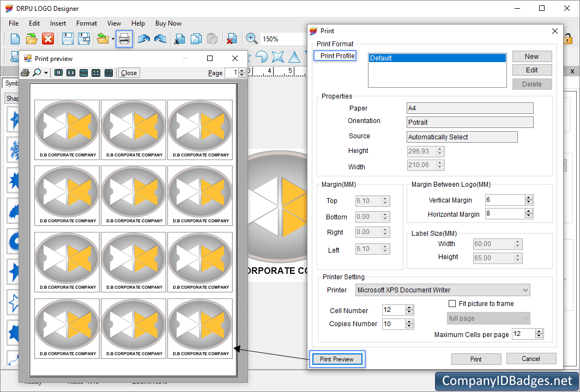This screenshot has width=580, height=392.
Task: Open the zoom dropdown arrow in Print preview
Action: 46,73
